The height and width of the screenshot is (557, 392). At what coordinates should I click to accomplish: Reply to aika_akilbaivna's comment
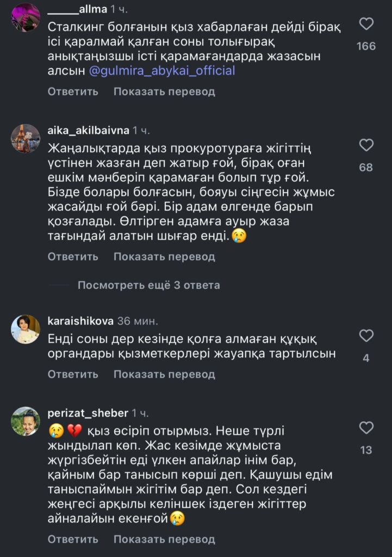click(73, 256)
